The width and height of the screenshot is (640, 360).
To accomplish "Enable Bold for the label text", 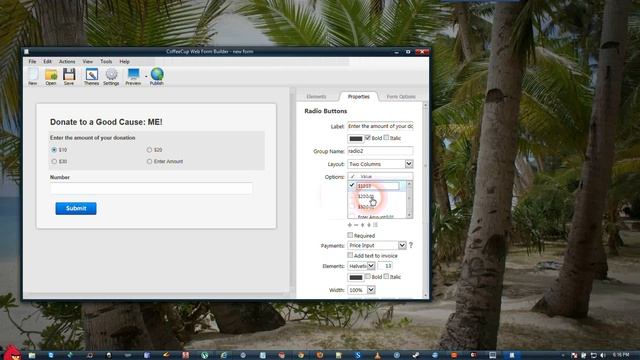I will (368, 138).
